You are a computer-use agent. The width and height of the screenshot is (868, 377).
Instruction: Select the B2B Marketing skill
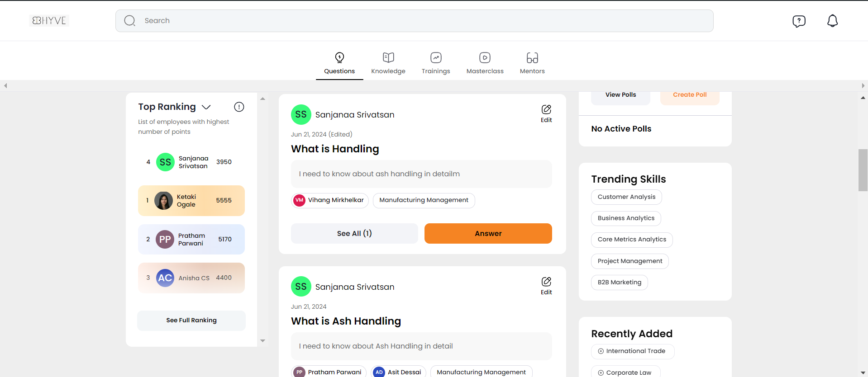[x=619, y=283]
